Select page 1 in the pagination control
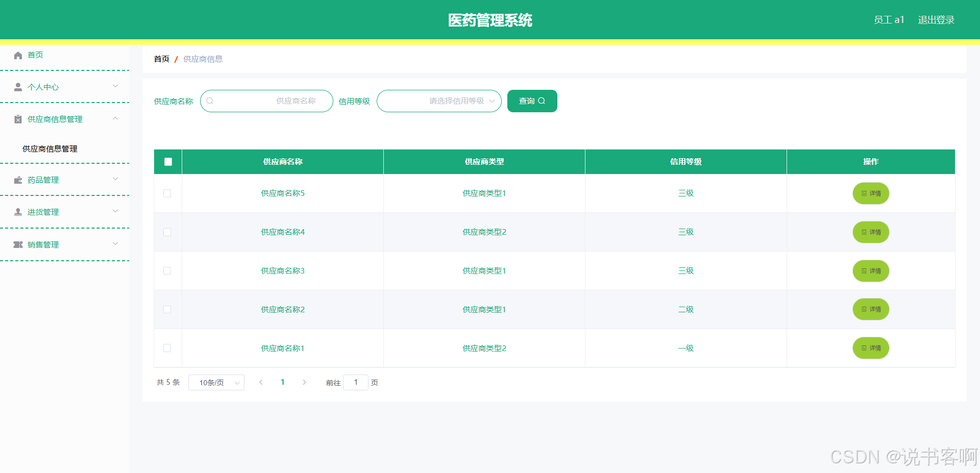980x473 pixels. (x=282, y=382)
